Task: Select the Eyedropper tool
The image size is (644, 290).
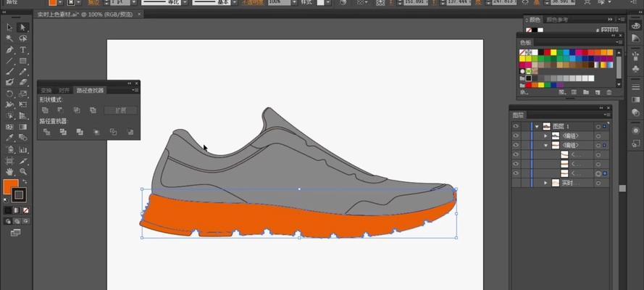Action: [x=10, y=138]
